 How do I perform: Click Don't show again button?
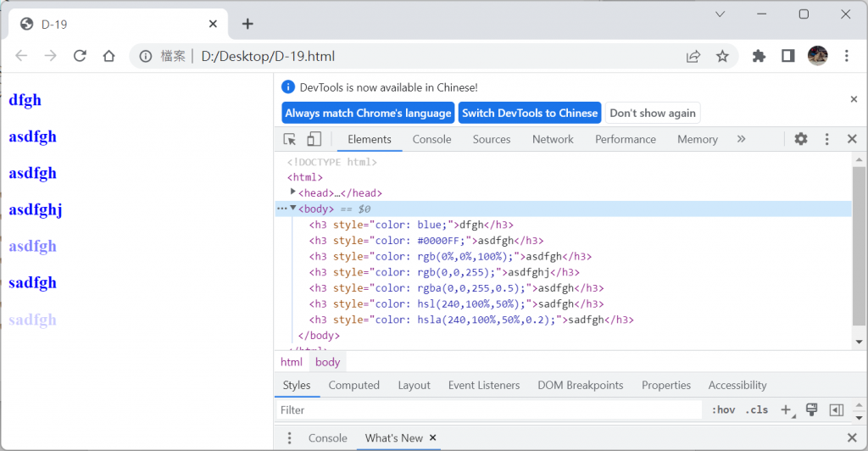[x=653, y=113]
